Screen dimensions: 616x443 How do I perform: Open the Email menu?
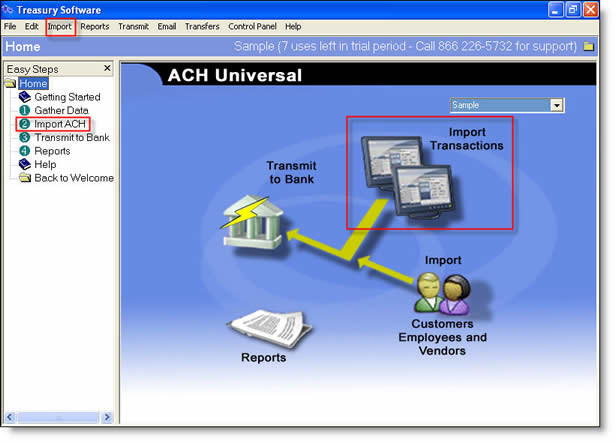(167, 27)
